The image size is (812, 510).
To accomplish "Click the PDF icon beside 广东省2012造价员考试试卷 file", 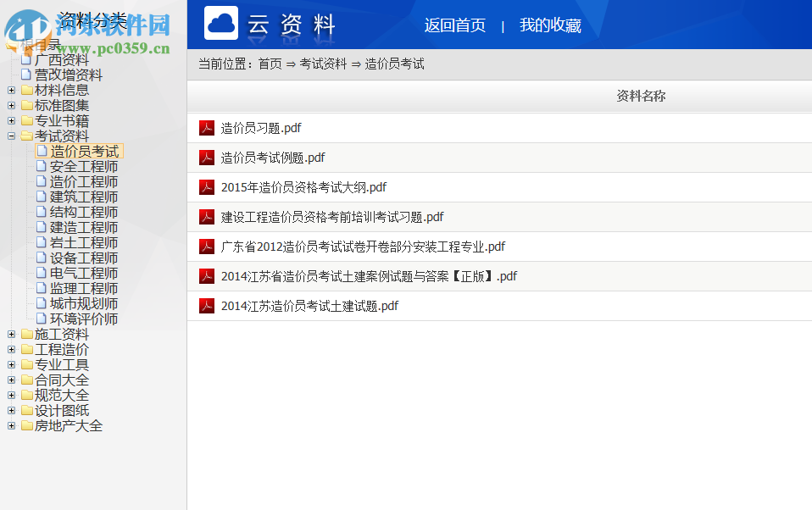I will 207,246.
